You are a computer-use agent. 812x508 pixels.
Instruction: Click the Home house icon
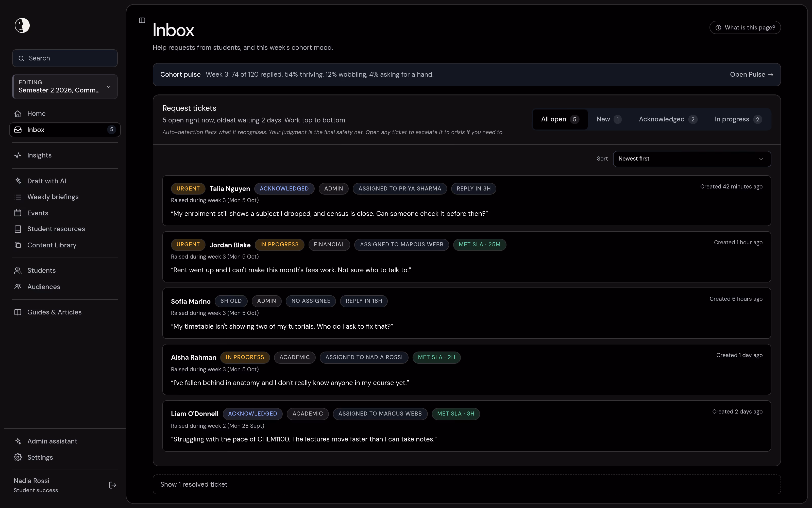(18, 114)
